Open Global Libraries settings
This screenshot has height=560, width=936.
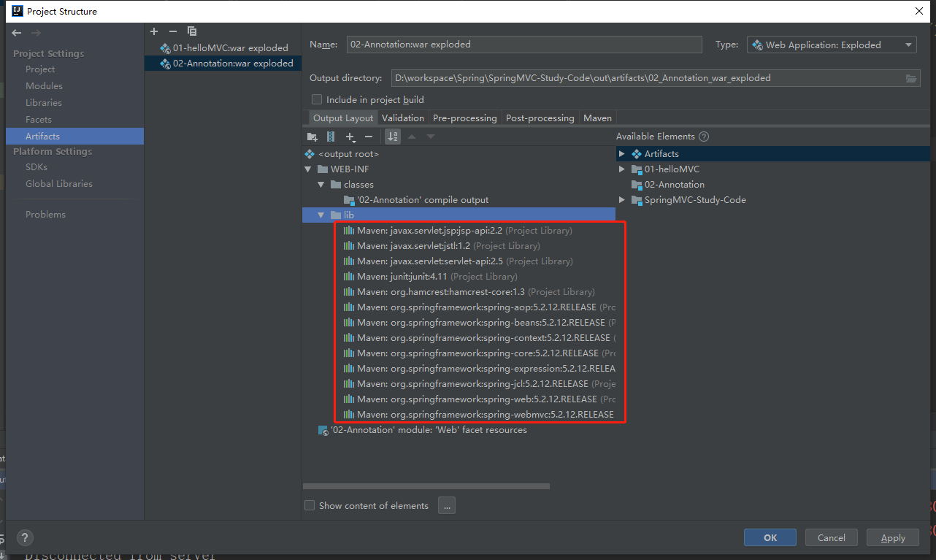pos(59,184)
